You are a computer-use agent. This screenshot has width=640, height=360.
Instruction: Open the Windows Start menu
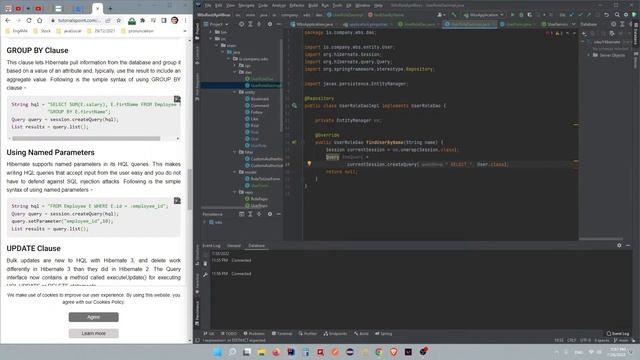[x=217, y=352]
